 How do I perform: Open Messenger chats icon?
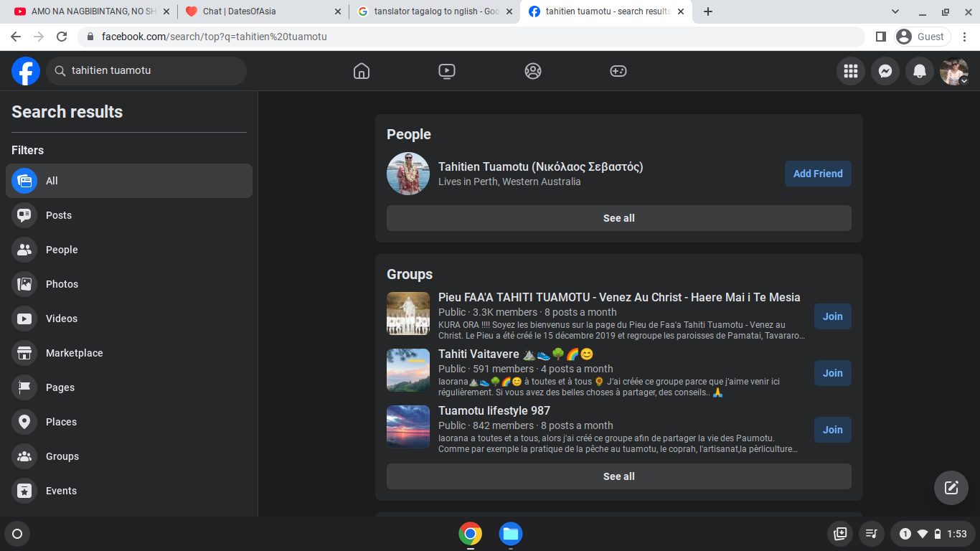click(885, 71)
